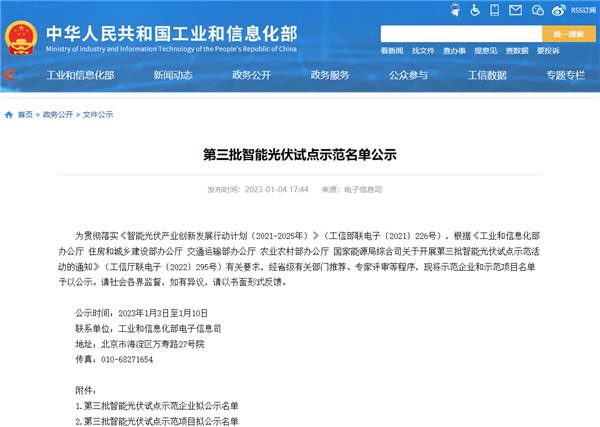Image resolution: width=600 pixels, height=427 pixels.
Task: Open the 工信数据 navigation item
Action: 485,75
